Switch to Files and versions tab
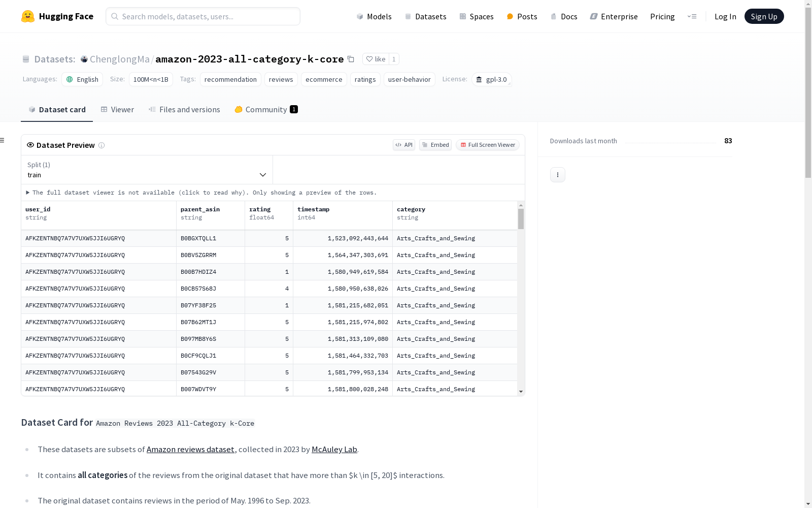The width and height of the screenshot is (812, 508). pos(184,110)
